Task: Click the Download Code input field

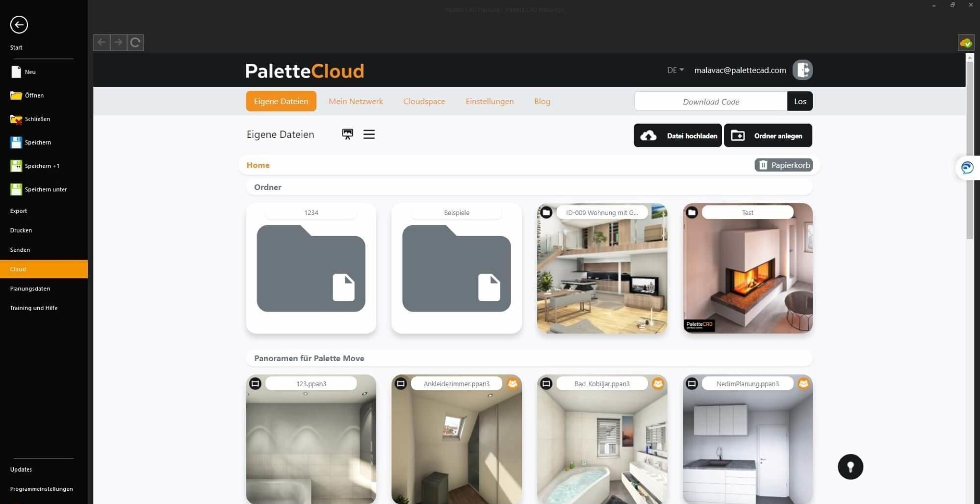Action: (x=710, y=102)
